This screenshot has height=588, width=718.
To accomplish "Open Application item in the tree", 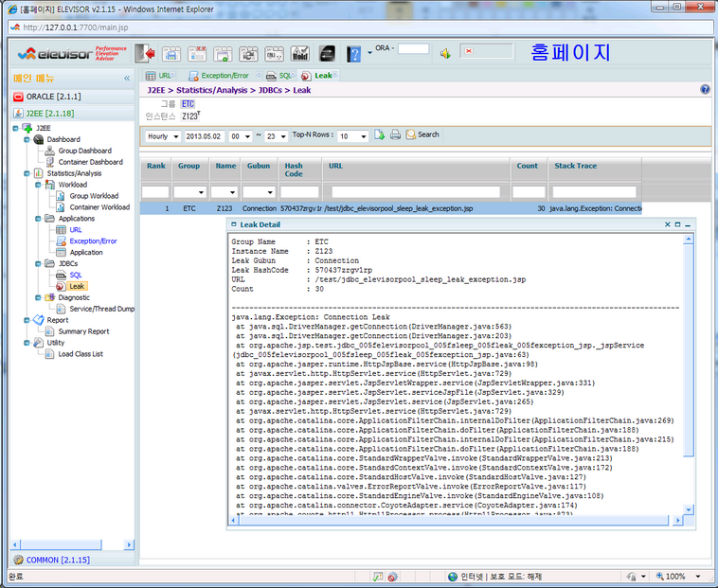I will pyautogui.click(x=86, y=252).
